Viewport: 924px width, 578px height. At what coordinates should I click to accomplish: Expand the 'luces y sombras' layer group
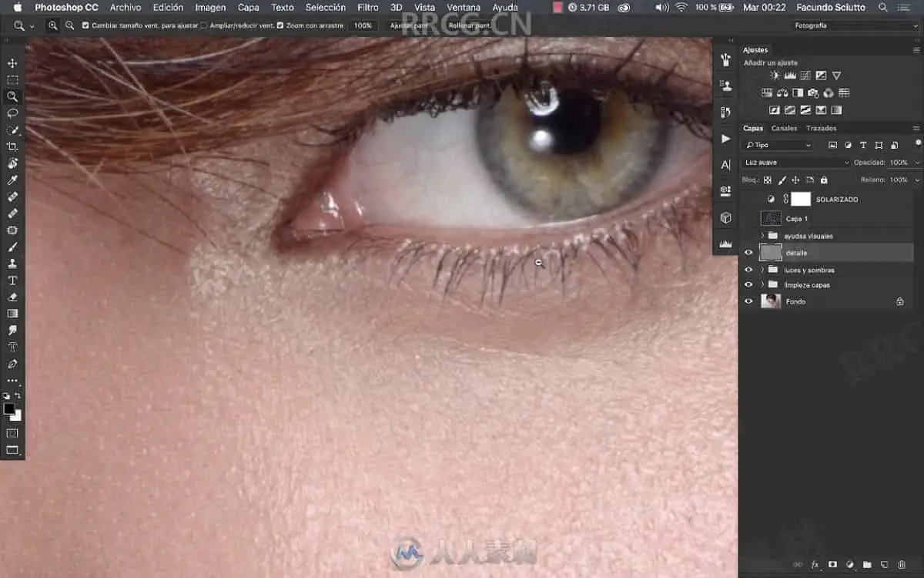click(762, 270)
